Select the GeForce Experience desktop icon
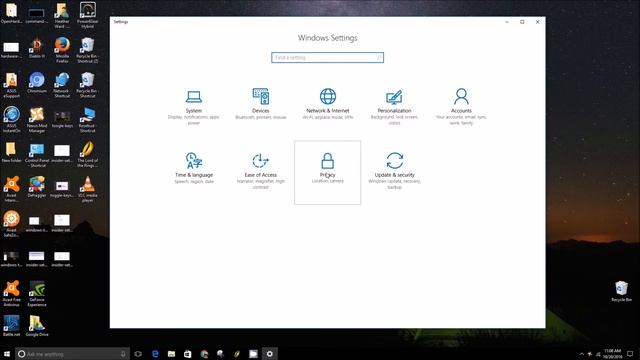640x360 pixels. click(37, 294)
